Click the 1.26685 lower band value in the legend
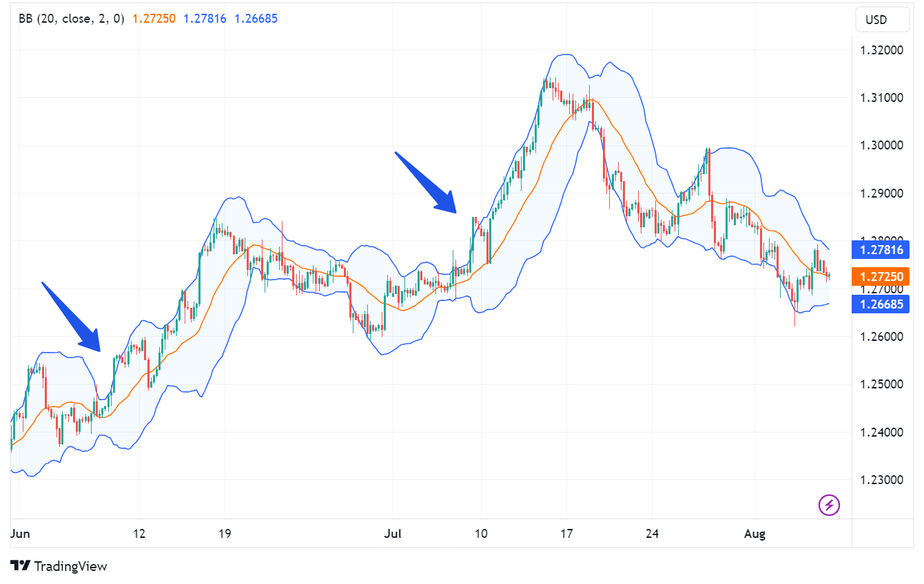The height and width of the screenshot is (584, 924). click(x=256, y=19)
